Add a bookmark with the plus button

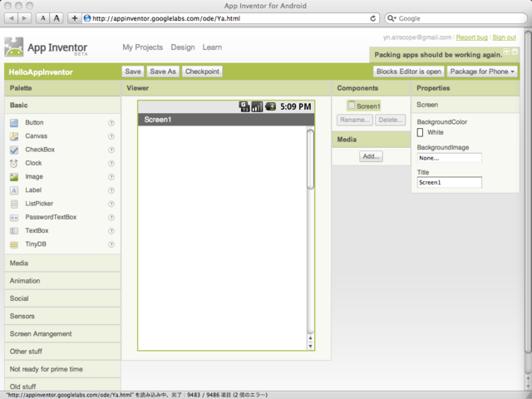75,18
